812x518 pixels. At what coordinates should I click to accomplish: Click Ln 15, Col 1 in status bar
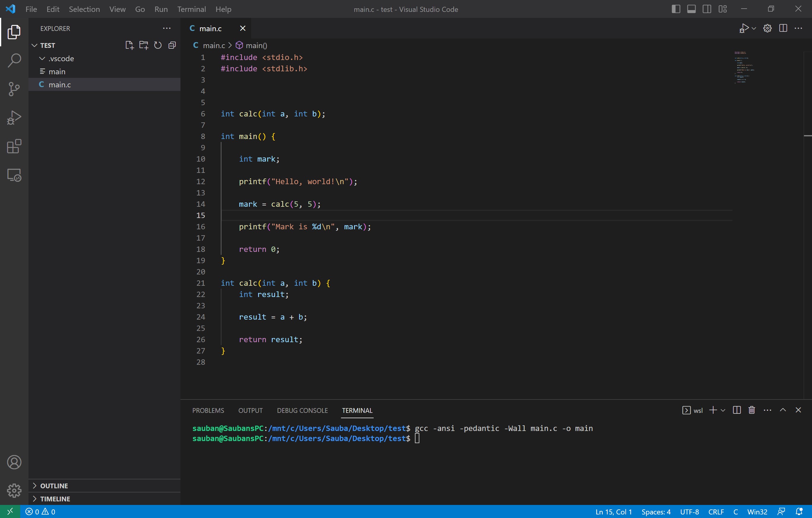click(613, 511)
